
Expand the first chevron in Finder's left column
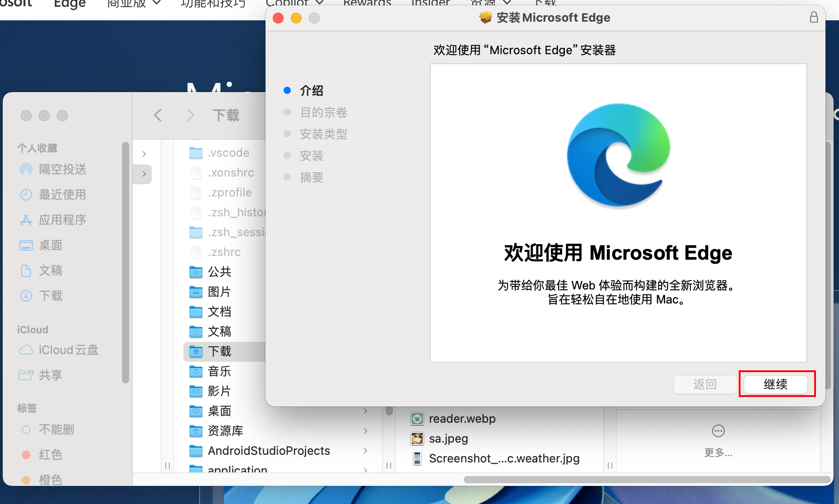(x=144, y=154)
